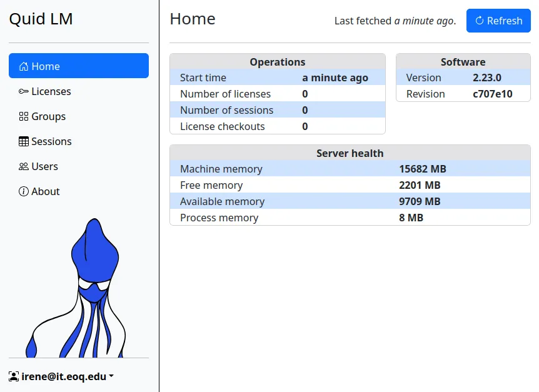Viewport: 539px width, 392px height.
Task: Click the grid icon beside Groups
Action: [23, 116]
